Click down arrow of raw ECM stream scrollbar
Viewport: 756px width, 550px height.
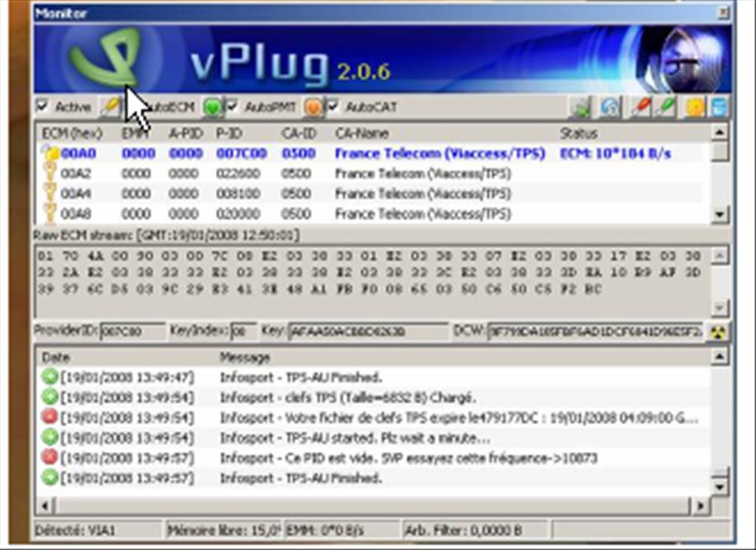(x=719, y=307)
